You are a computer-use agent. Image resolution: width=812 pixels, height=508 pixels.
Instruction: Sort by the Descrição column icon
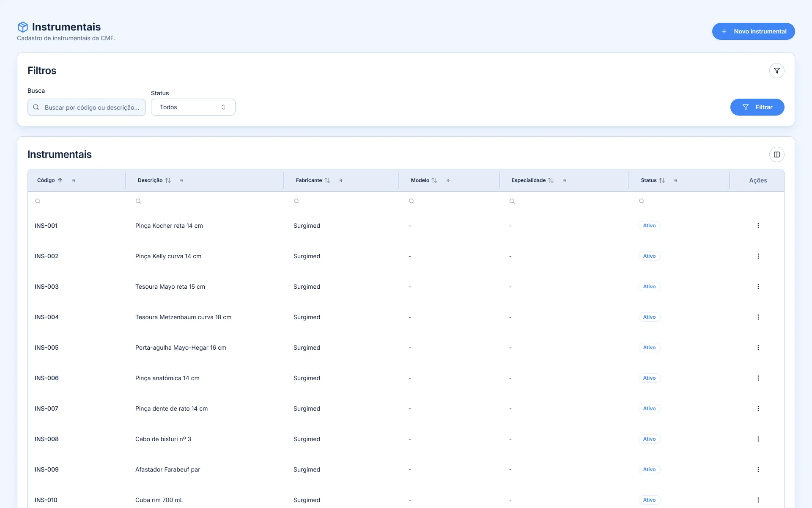tap(168, 180)
